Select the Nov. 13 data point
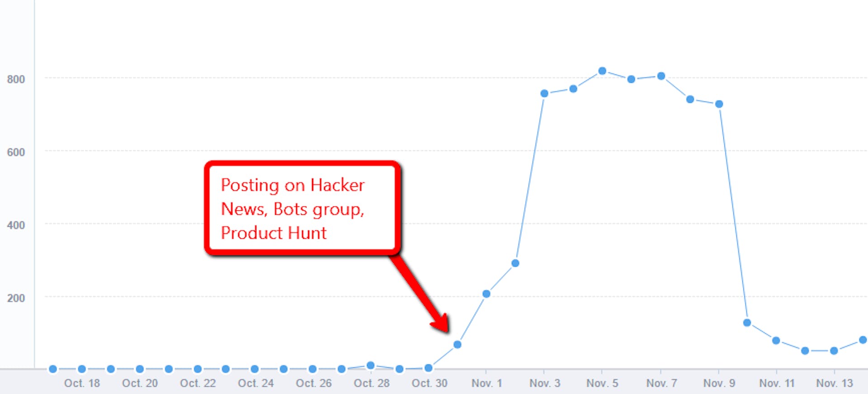Screen dimensions: 868x394 [x=834, y=351]
